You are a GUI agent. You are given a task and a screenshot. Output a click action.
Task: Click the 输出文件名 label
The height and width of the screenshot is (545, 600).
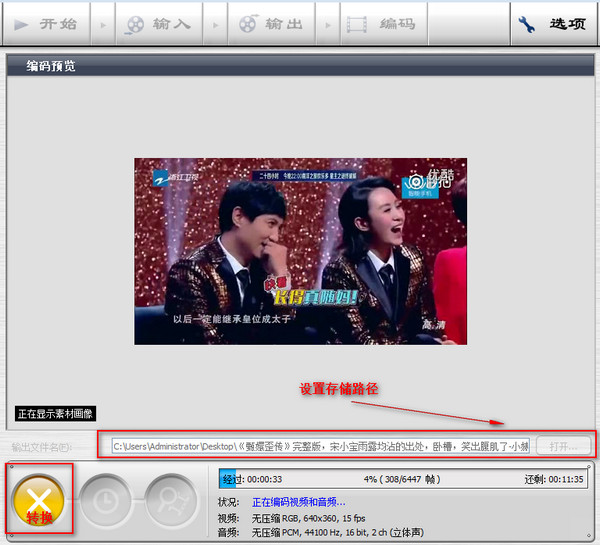tap(42, 447)
